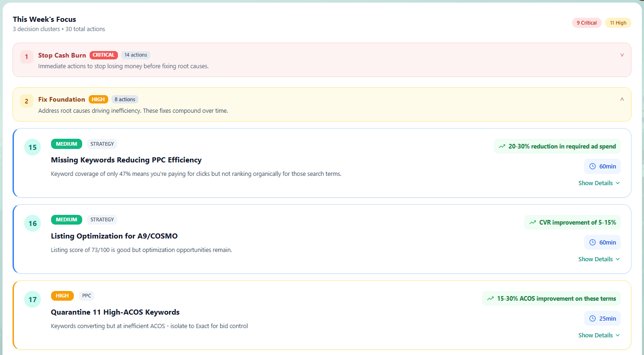The image size is (644, 355).
Task: Click the Fix Foundation cluster heading
Action: [x=62, y=99]
